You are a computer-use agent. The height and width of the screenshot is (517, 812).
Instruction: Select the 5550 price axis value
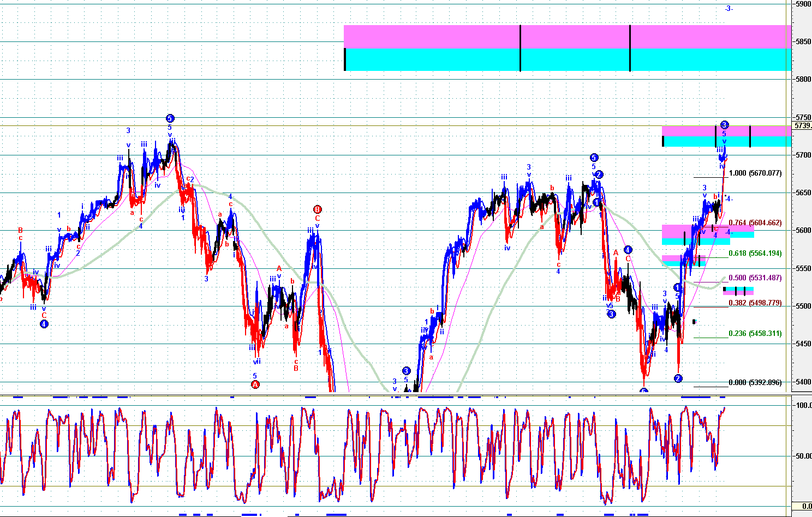point(803,268)
